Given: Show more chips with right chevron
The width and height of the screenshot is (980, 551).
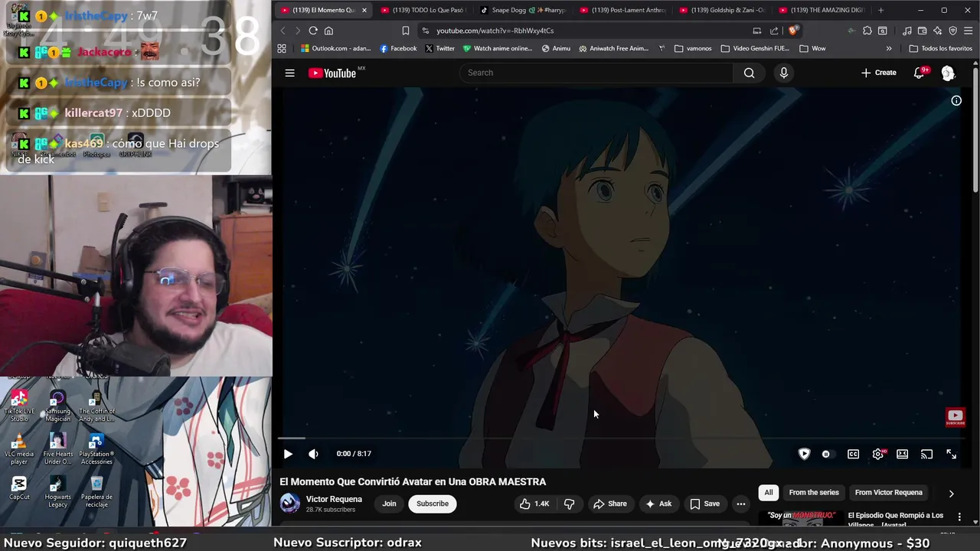Looking at the screenshot, I should tap(951, 494).
